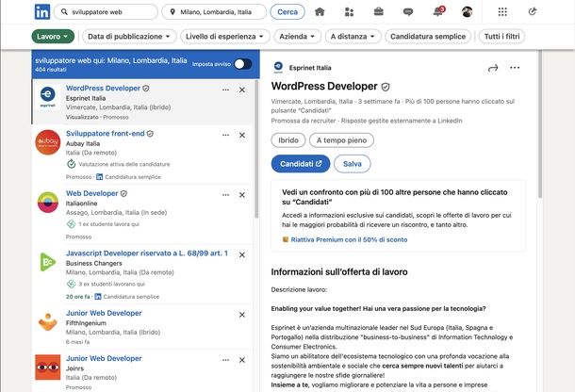
Task: Click the Esprinet Italia company name in detail header
Action: click(310, 68)
